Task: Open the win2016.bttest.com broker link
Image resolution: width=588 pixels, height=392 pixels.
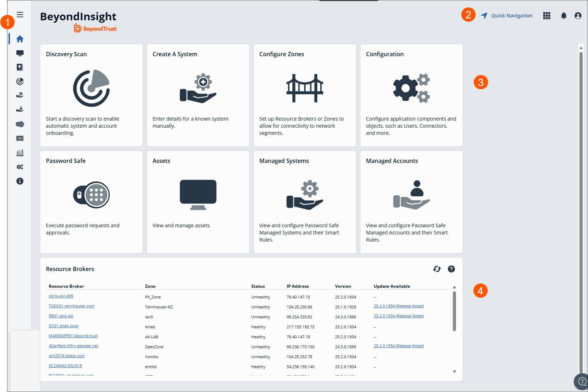Action: [x=67, y=356]
